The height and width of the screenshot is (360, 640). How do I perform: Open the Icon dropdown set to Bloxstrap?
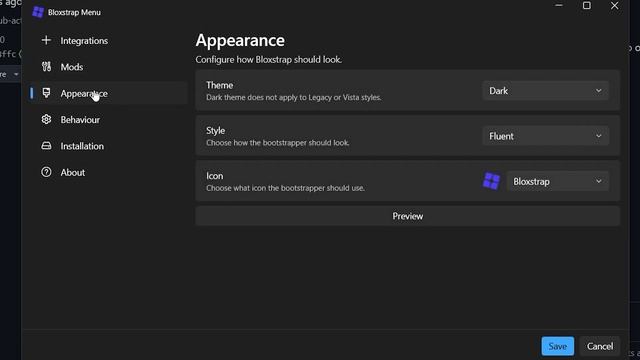pyautogui.click(x=558, y=181)
